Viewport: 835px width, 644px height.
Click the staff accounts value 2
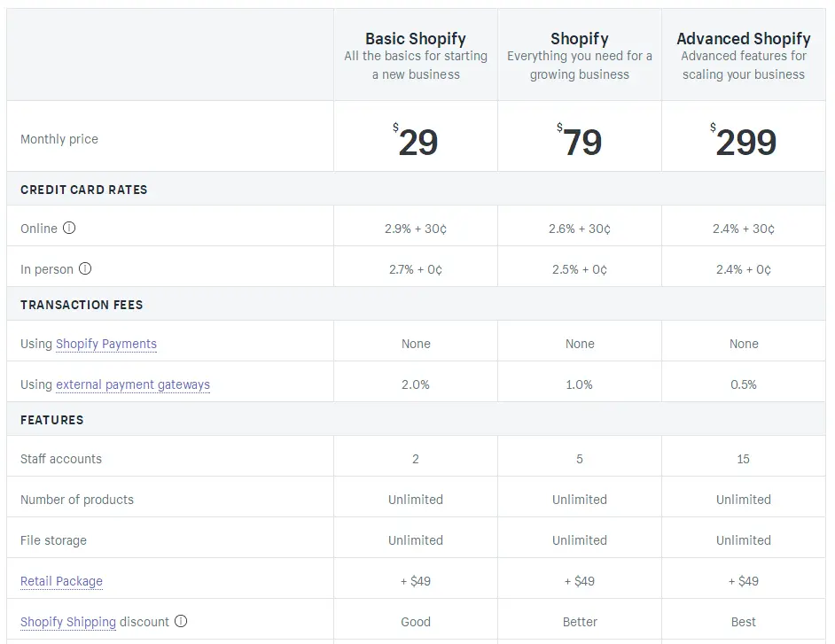tap(416, 459)
